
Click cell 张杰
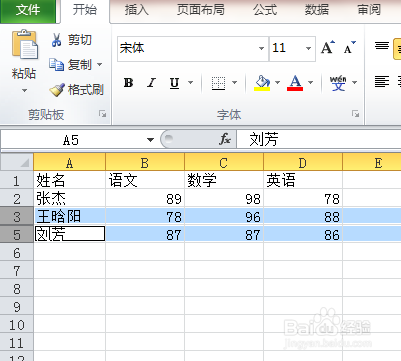(69, 199)
